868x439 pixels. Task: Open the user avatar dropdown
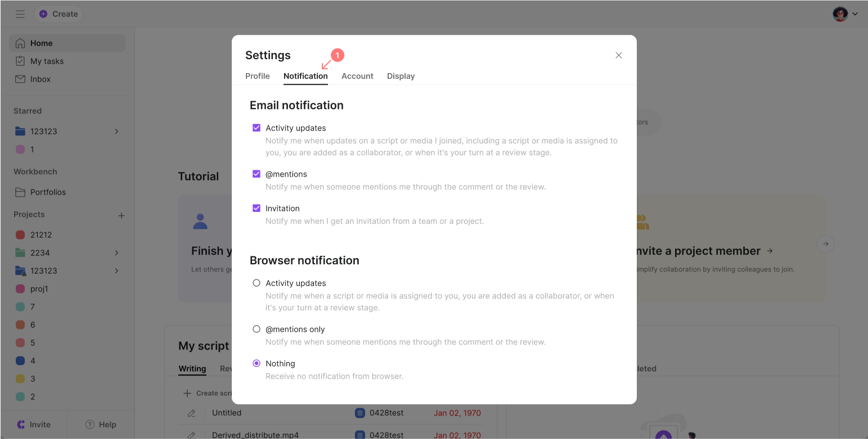(x=845, y=14)
